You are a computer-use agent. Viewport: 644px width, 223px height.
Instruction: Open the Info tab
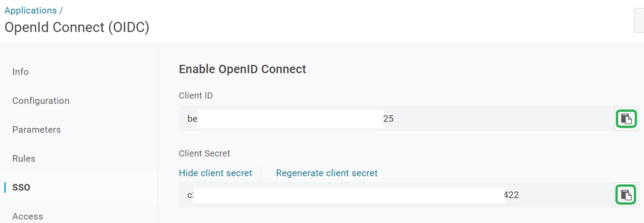(21, 72)
